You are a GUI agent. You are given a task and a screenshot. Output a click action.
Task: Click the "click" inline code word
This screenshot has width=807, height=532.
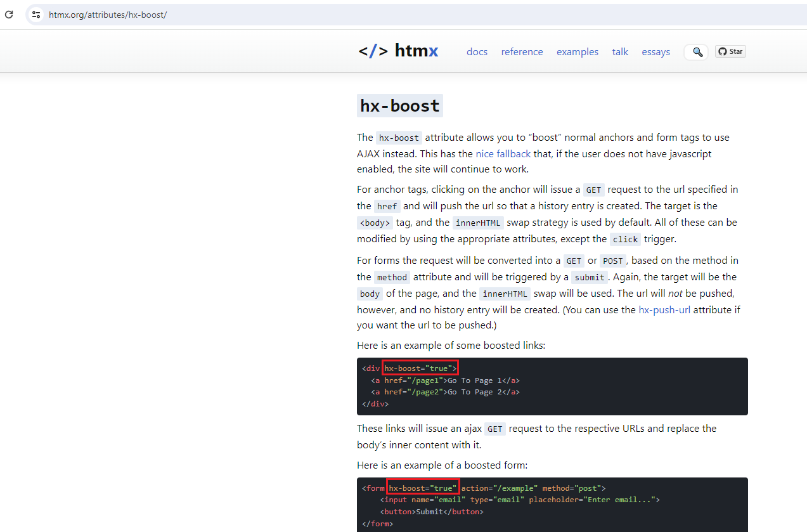626,239
